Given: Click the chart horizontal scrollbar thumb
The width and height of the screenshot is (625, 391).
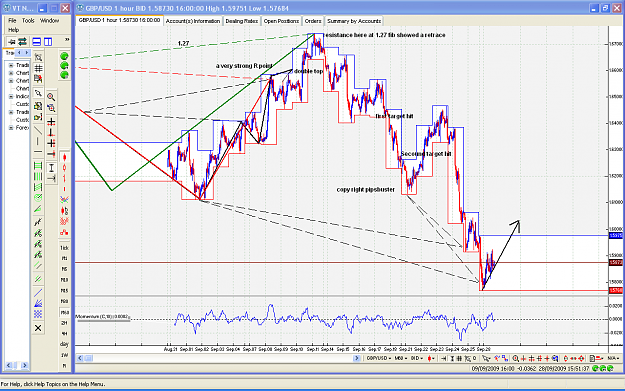Looking at the screenshot, I should (x=88, y=358).
